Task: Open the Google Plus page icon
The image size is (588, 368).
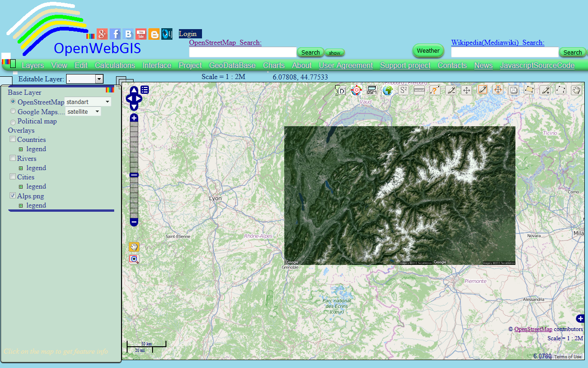Action: 102,34
